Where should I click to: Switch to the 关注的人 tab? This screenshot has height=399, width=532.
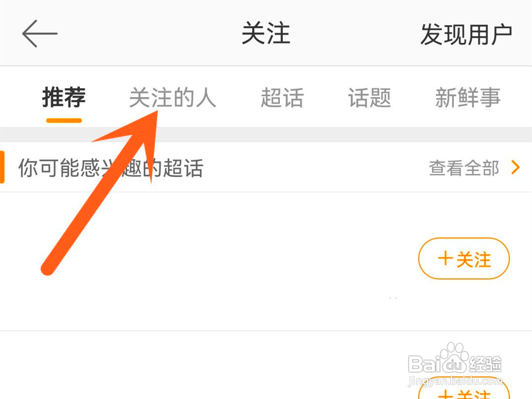point(173,98)
